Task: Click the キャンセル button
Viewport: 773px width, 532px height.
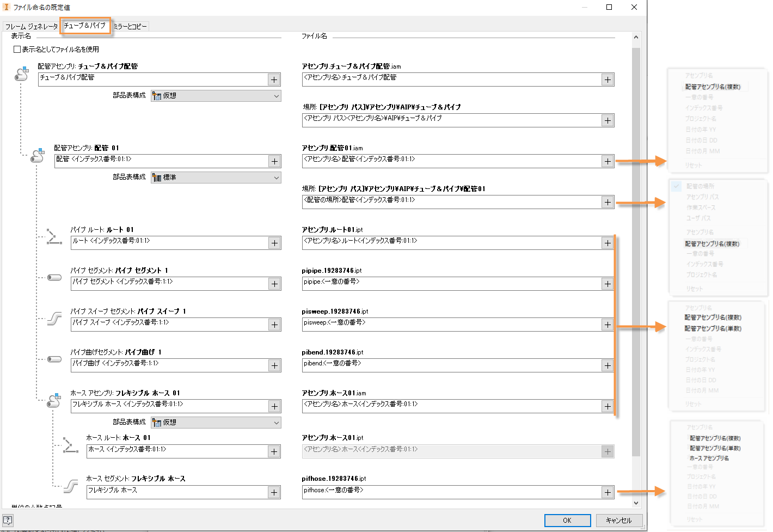Action: click(x=619, y=520)
